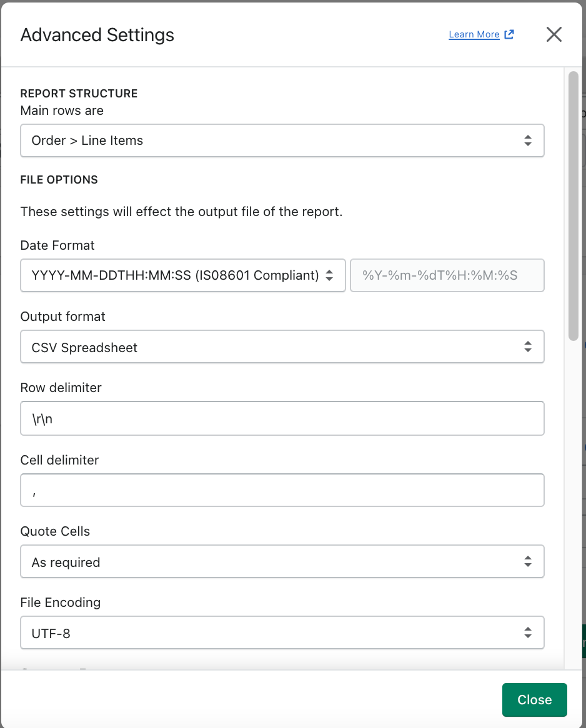Open the Date Format dropdown

[x=182, y=275]
